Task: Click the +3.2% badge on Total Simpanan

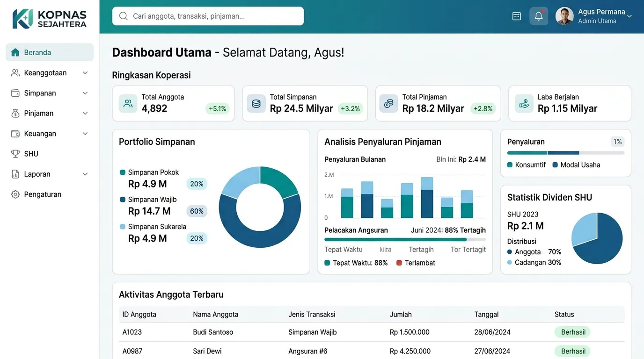Action: (350, 109)
